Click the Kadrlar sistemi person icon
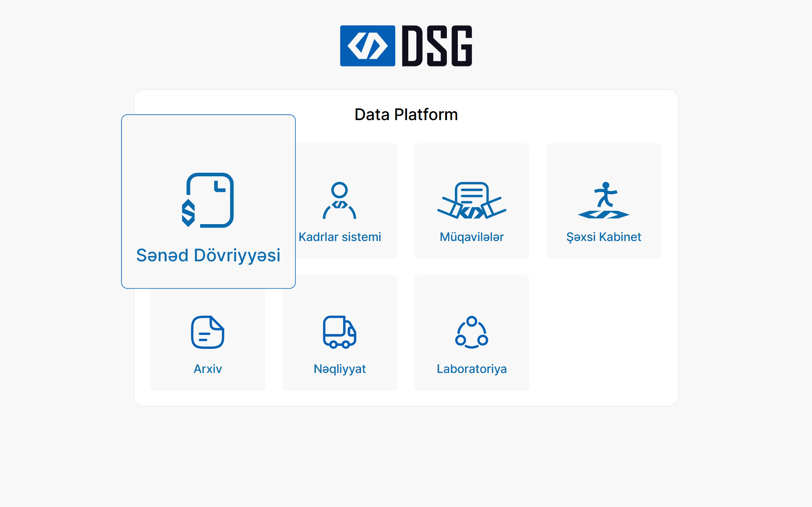The height and width of the screenshot is (507, 812). 339,200
